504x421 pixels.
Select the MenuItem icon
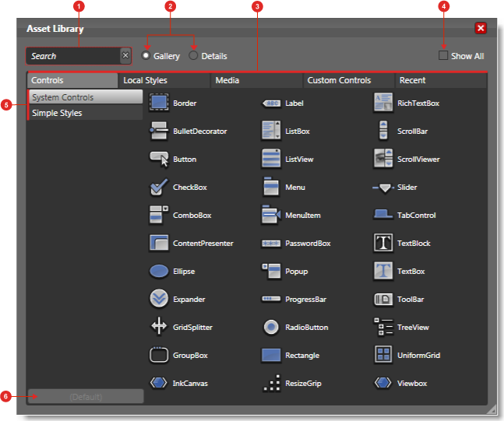coord(270,215)
